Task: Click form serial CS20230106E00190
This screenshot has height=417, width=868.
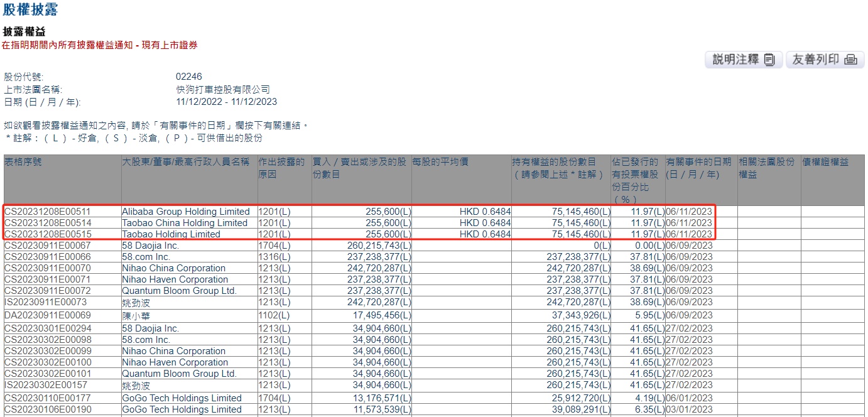Action: coord(48,409)
